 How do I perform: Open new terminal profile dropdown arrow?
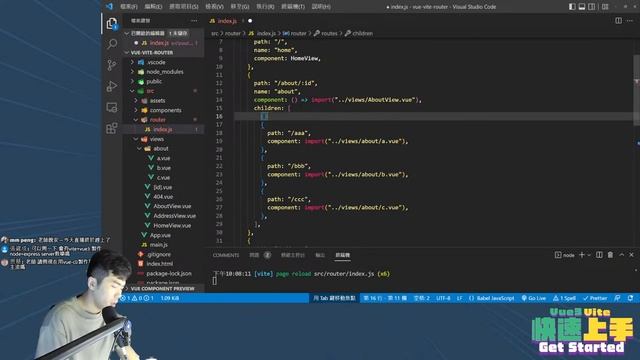589,255
